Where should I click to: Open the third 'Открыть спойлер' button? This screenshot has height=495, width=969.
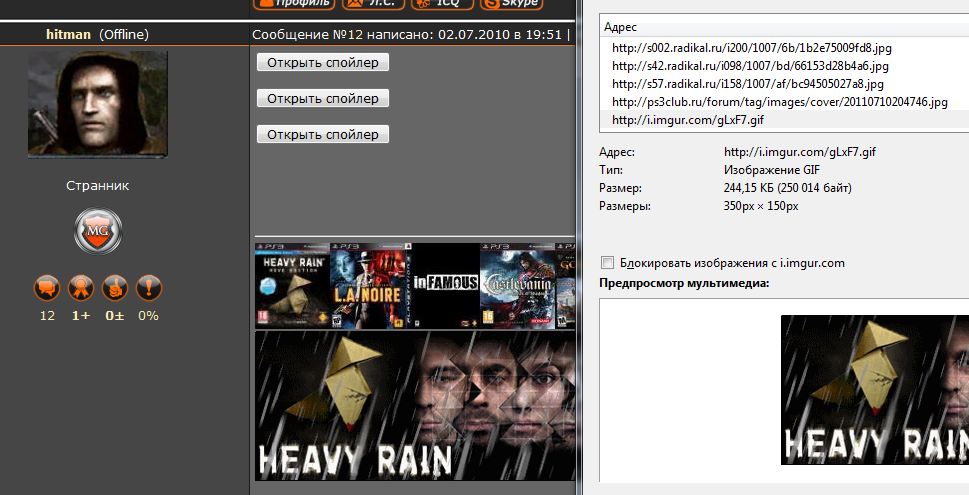(x=323, y=134)
